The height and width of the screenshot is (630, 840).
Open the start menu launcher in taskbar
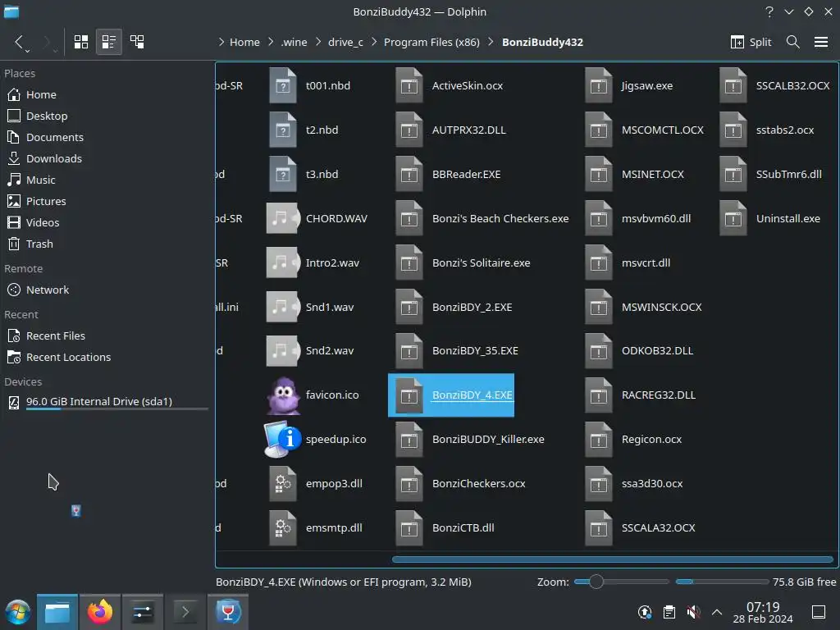tap(18, 612)
